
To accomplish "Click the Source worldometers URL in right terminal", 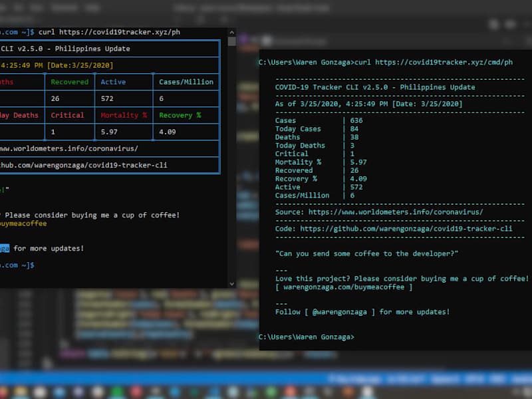I will click(396, 212).
